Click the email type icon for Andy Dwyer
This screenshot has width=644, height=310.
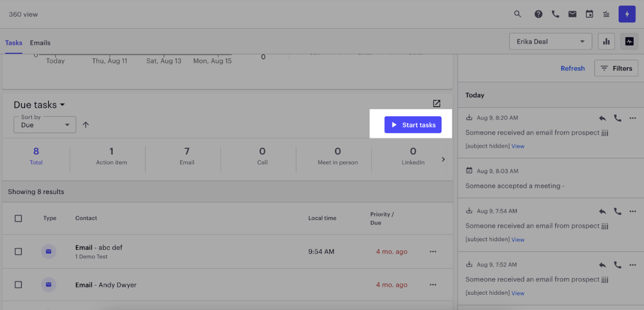[x=48, y=284]
